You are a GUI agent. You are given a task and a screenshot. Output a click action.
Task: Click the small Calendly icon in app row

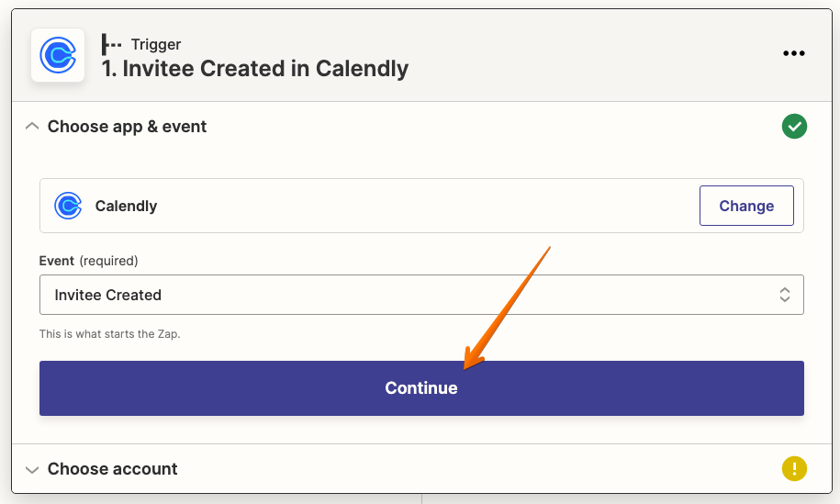(x=68, y=206)
